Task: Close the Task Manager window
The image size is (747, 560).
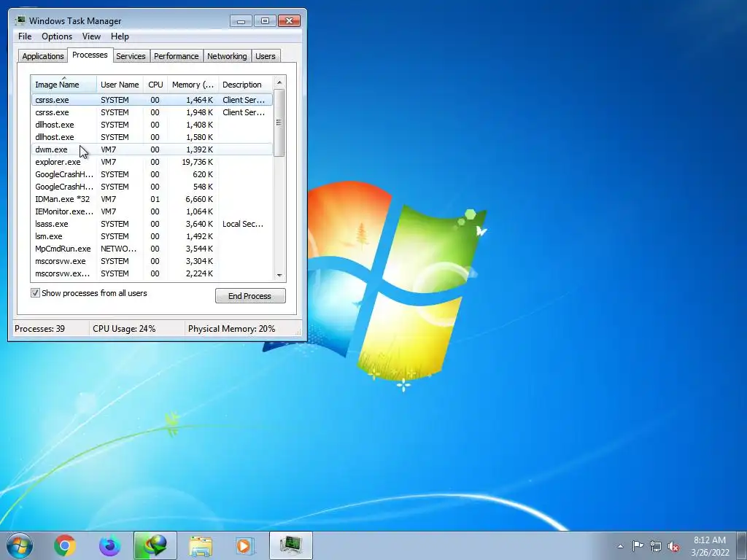Action: (289, 21)
